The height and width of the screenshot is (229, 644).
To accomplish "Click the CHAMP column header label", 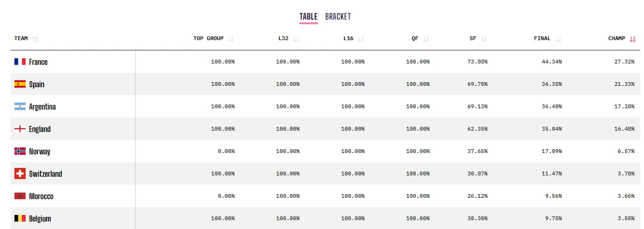I will pos(617,39).
